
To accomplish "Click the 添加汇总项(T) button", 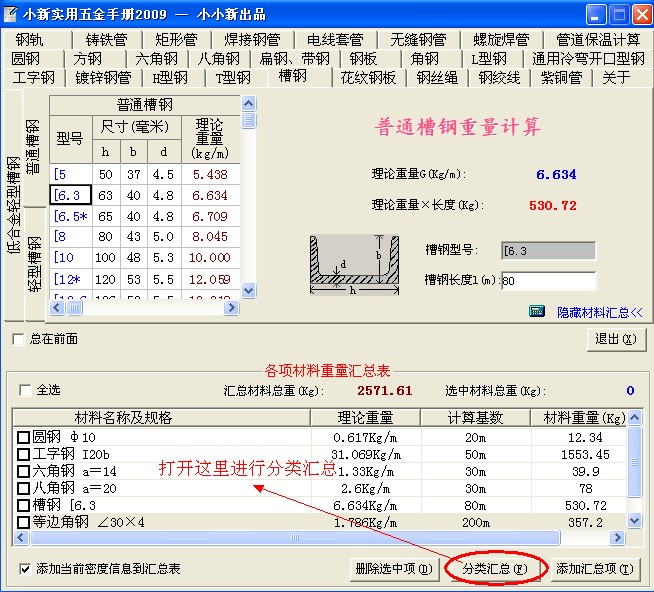I will coord(594,569).
